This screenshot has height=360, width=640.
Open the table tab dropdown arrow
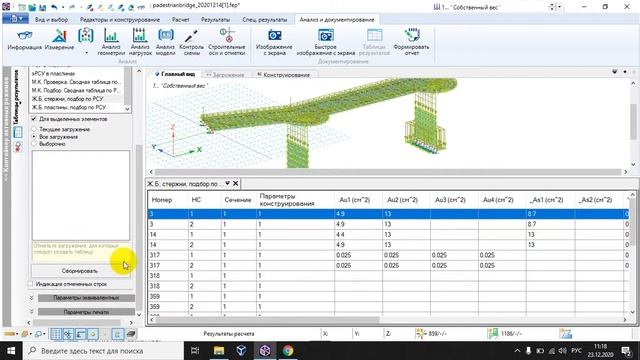click(227, 184)
